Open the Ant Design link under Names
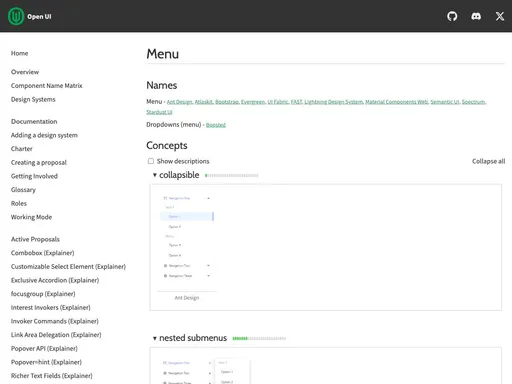The height and width of the screenshot is (384, 512). point(179,102)
